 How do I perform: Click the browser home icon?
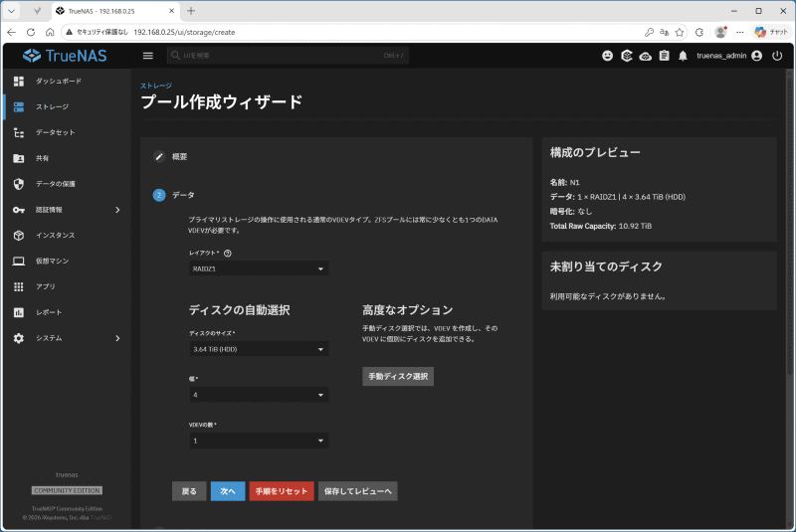pyautogui.click(x=50, y=32)
